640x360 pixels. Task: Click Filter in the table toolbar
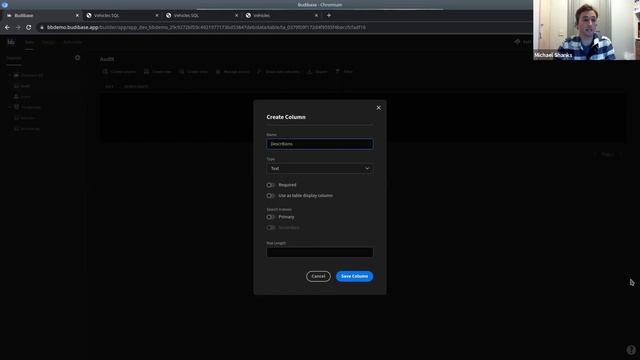[344, 72]
